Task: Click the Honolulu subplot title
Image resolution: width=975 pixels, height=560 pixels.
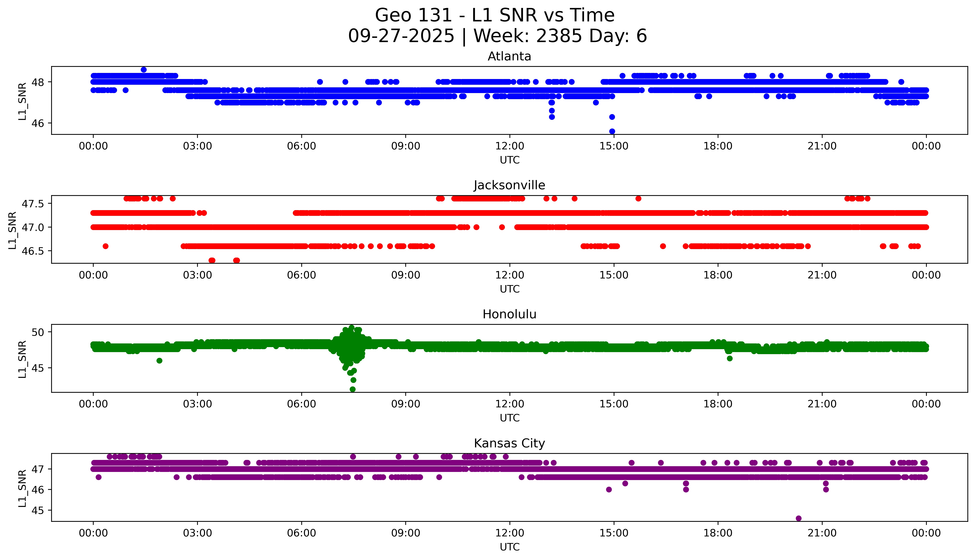Action: click(x=509, y=314)
